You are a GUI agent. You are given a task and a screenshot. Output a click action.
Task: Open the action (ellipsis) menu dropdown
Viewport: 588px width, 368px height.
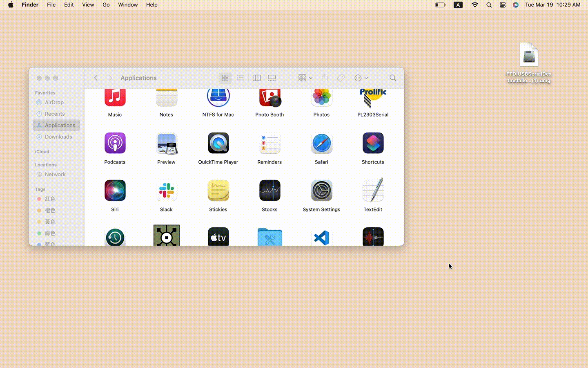pyautogui.click(x=361, y=78)
